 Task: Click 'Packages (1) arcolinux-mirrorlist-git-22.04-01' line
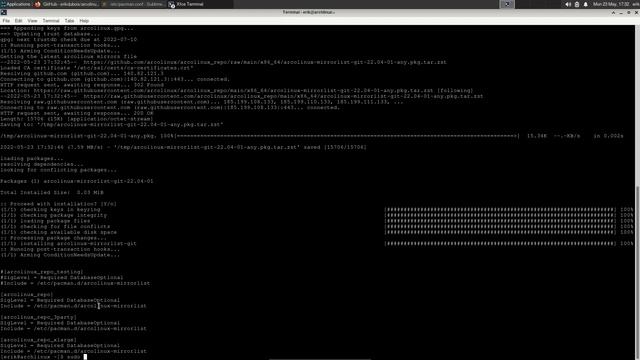tap(77, 181)
